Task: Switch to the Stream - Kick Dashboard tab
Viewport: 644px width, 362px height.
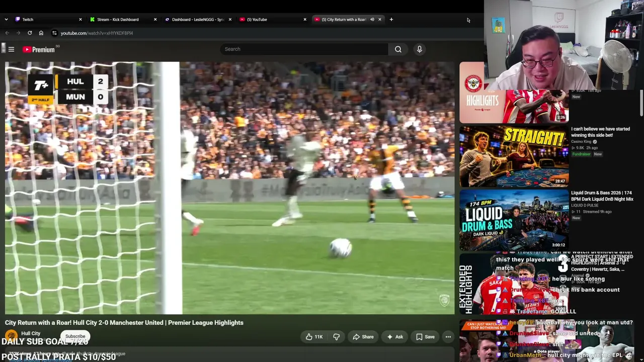Action: 123,20
